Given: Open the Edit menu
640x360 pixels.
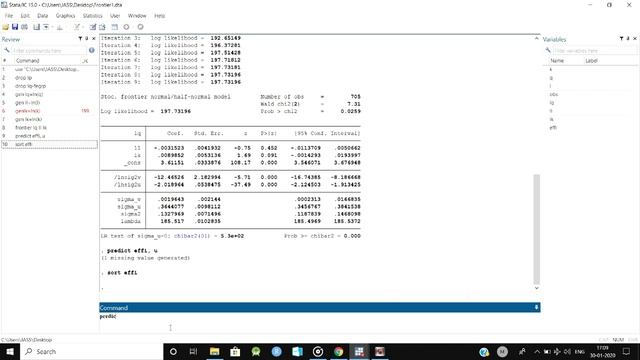Looking at the screenshot, I should (x=25, y=16).
